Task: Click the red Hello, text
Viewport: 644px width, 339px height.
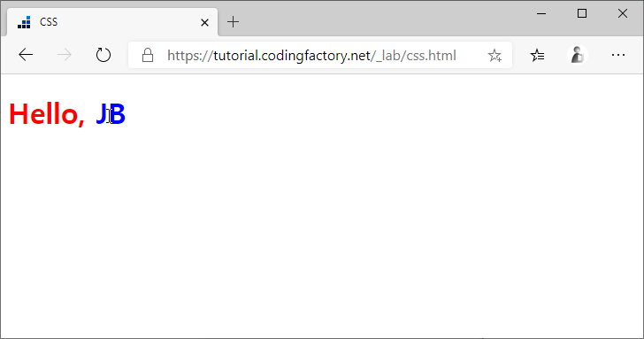Action: [x=47, y=114]
